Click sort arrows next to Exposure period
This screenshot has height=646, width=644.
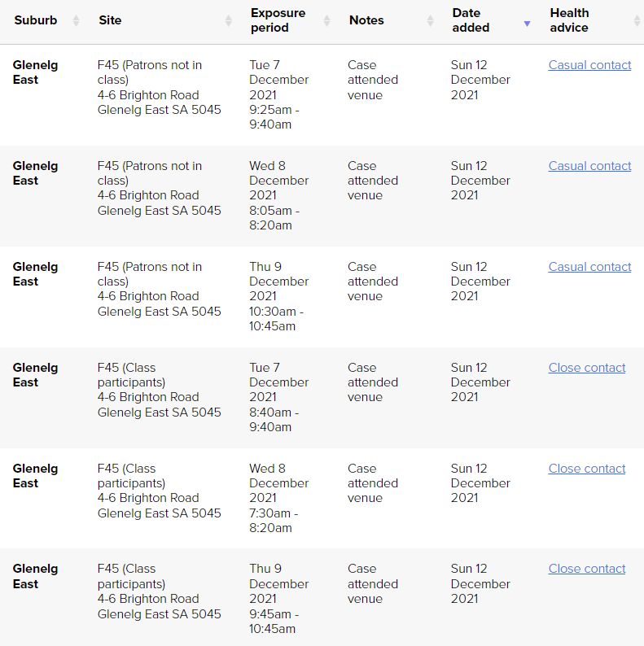(x=326, y=21)
